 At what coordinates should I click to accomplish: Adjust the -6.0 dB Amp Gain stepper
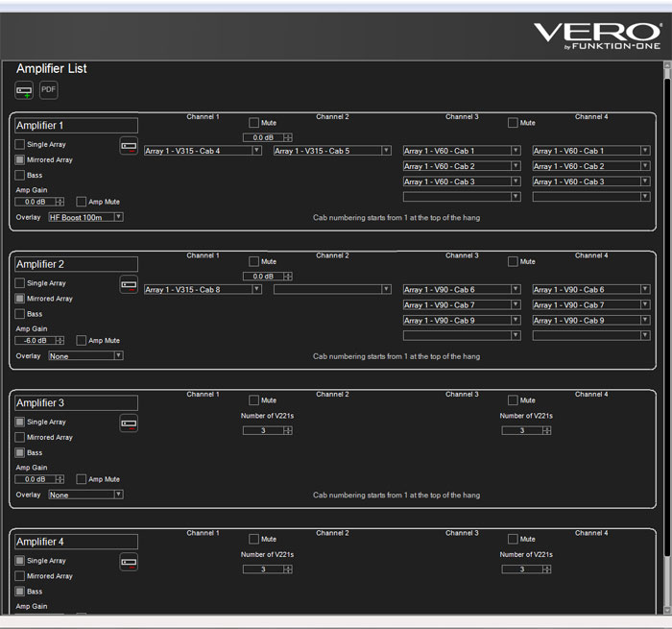point(60,341)
